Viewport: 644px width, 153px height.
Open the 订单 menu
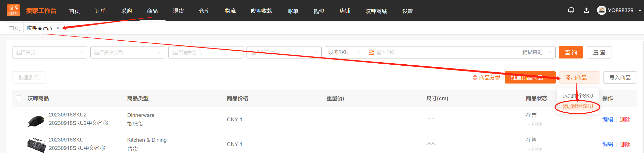pyautogui.click(x=100, y=11)
